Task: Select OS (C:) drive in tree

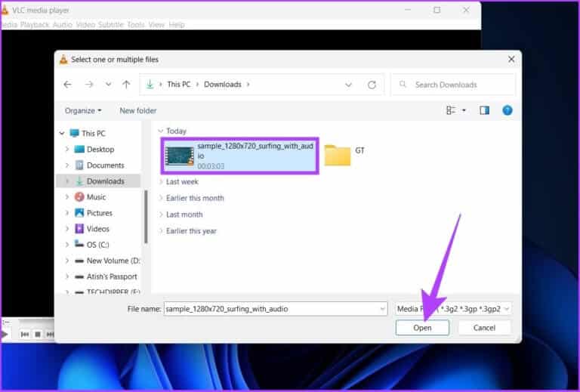Action: 97,245
